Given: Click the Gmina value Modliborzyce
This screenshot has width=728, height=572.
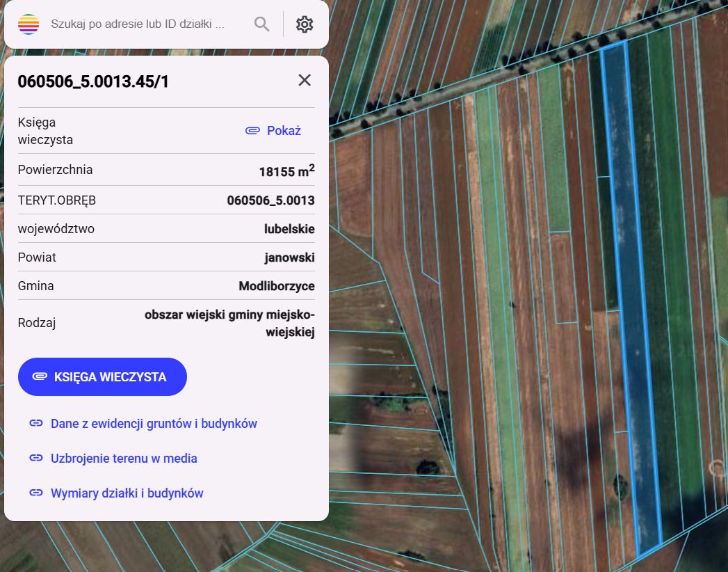Looking at the screenshot, I should (x=276, y=286).
